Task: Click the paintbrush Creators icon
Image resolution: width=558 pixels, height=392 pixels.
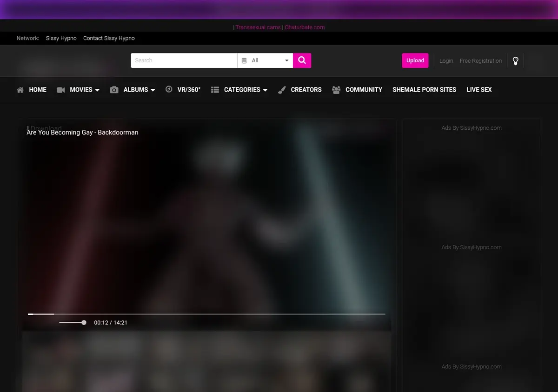Action: [x=282, y=90]
